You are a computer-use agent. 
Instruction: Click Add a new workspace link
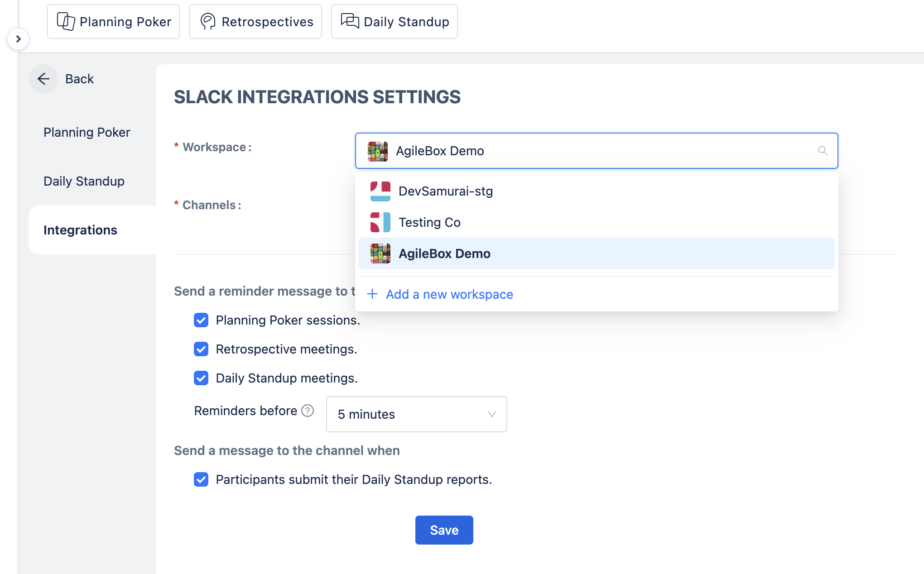449,294
